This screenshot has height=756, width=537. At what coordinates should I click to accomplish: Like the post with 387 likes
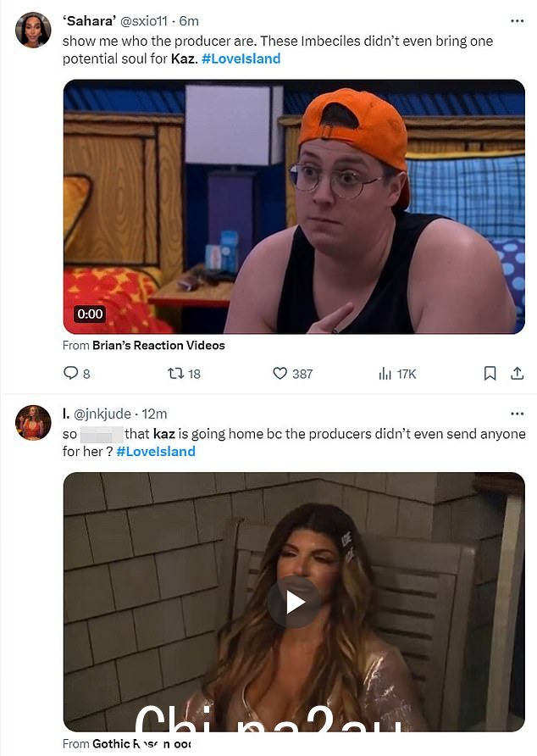click(280, 373)
